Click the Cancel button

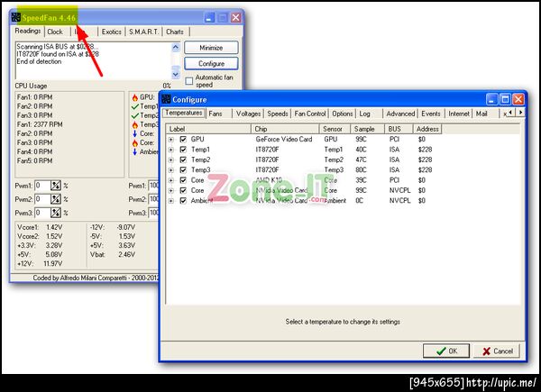click(497, 351)
